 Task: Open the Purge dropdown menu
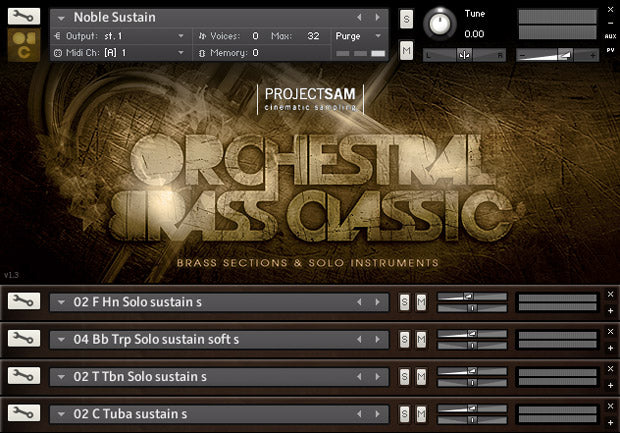click(x=378, y=36)
